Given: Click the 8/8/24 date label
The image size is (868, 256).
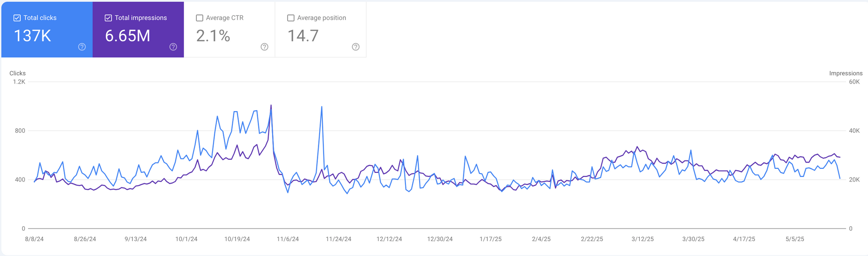Looking at the screenshot, I should click(x=34, y=239).
